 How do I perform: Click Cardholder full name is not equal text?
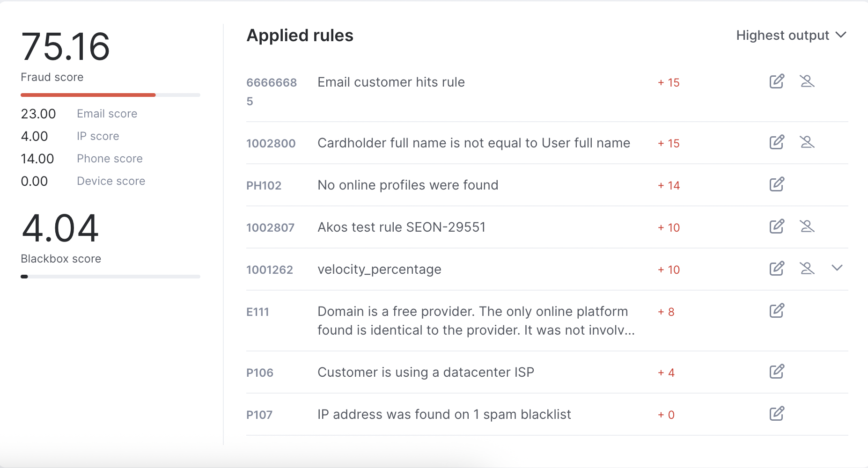(474, 143)
